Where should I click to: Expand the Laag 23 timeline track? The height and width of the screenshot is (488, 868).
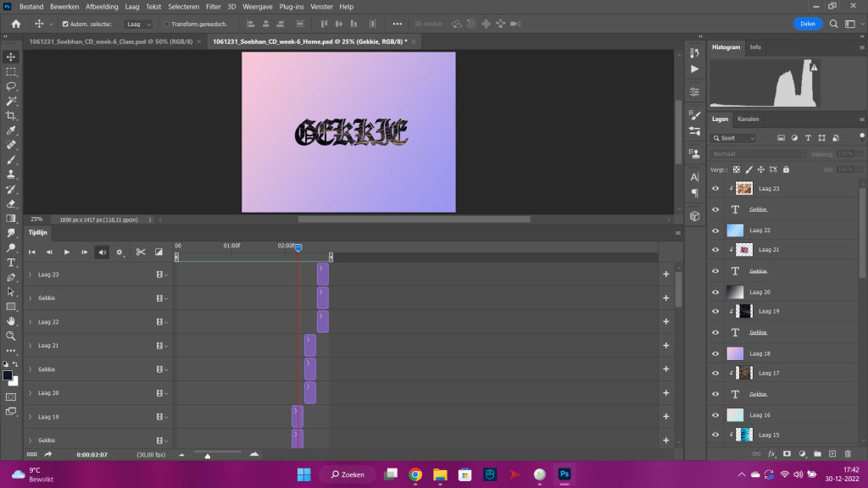pos(31,274)
